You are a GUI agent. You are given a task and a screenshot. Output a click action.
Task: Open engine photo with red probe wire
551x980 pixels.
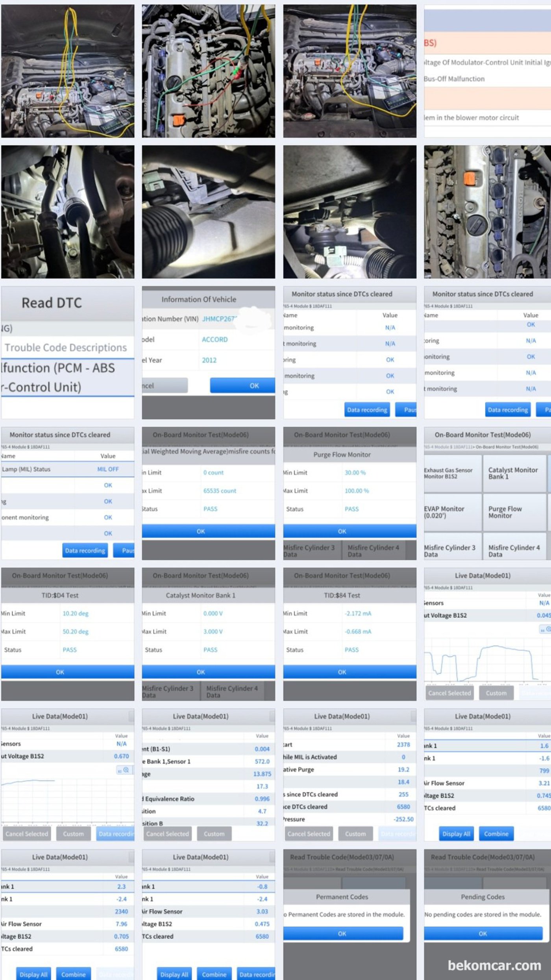208,71
